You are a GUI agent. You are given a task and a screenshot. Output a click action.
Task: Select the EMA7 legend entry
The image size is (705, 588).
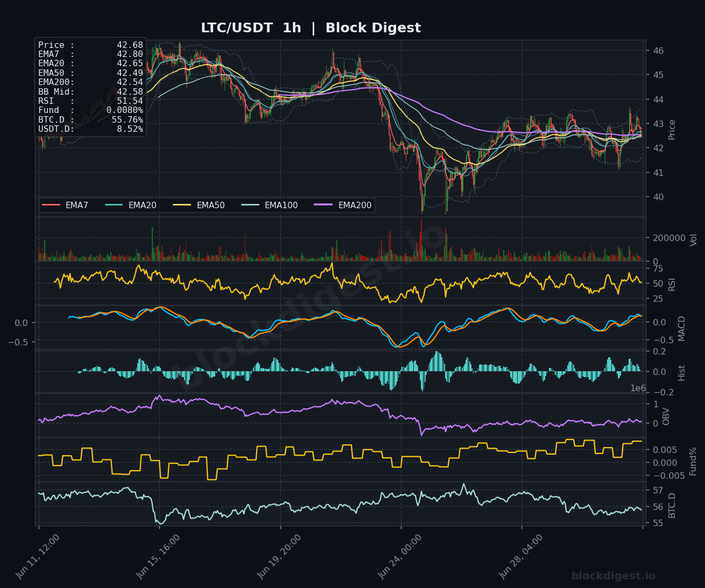click(x=66, y=205)
